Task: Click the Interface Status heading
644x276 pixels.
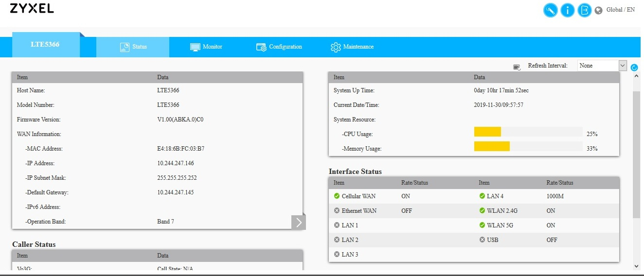Action: point(355,172)
